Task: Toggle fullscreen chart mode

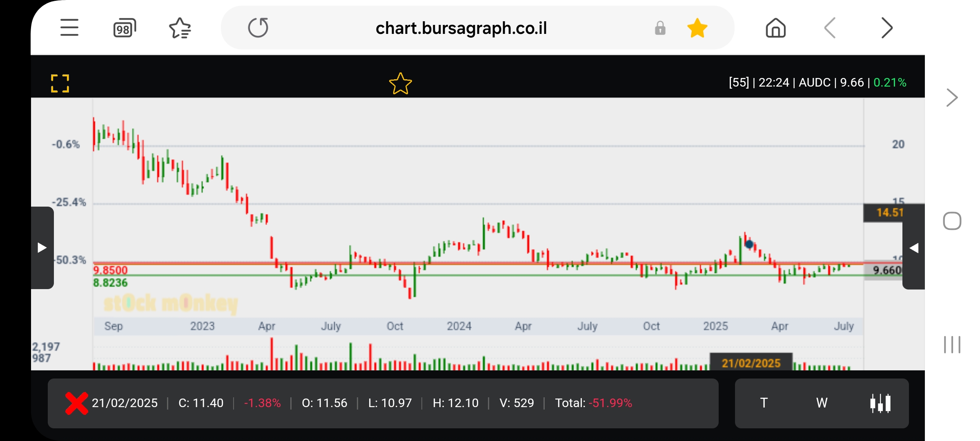Action: click(60, 83)
